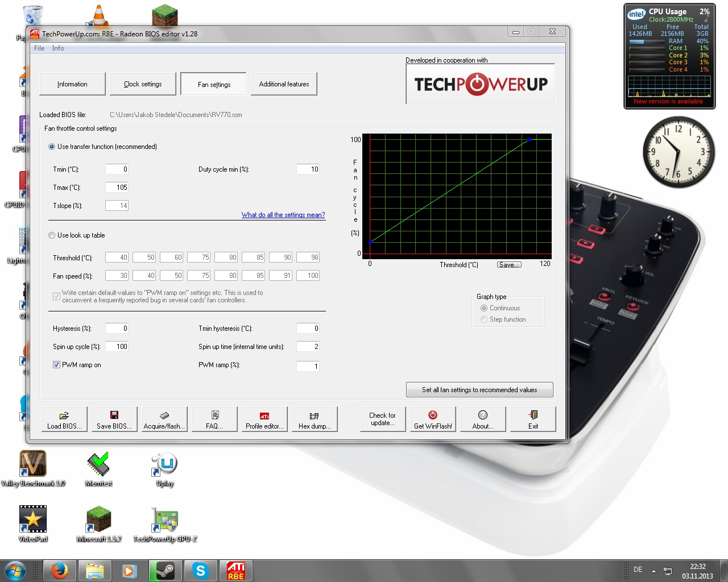
Task: Click What do all the settings mean link
Action: (283, 215)
